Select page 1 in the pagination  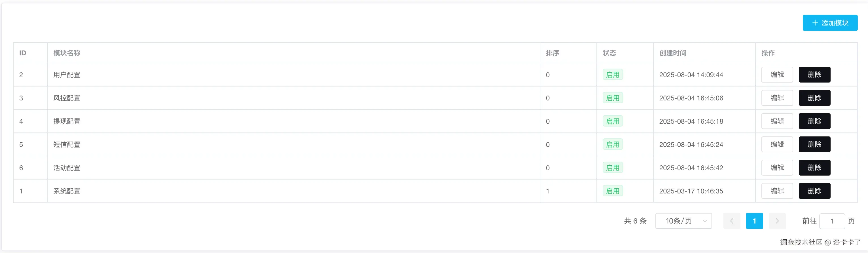coord(754,221)
